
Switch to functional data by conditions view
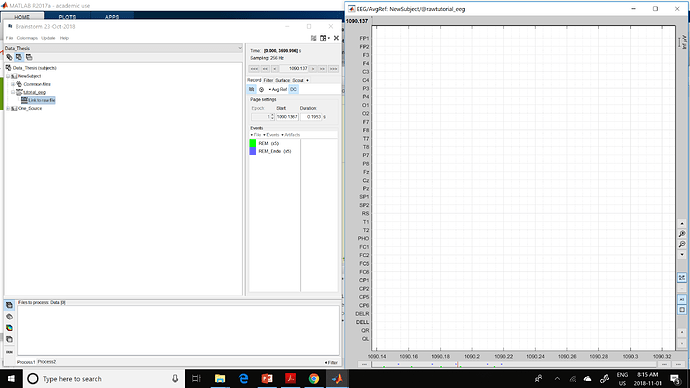tap(29, 57)
